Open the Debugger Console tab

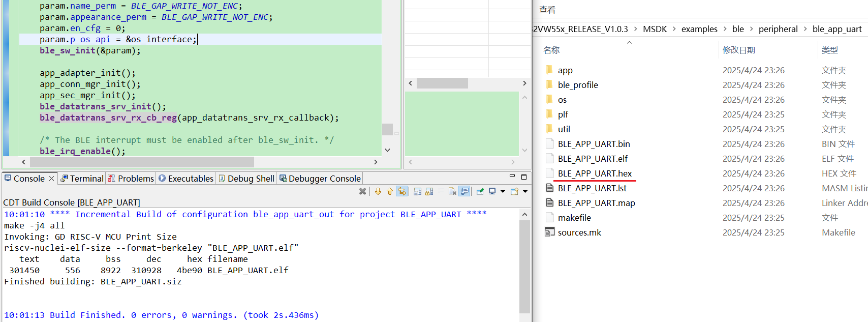pyautogui.click(x=320, y=179)
